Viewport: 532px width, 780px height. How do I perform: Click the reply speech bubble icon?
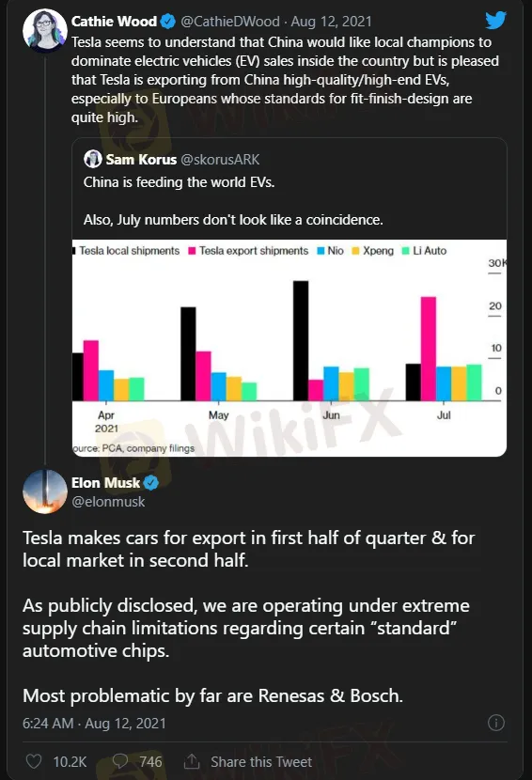120,761
